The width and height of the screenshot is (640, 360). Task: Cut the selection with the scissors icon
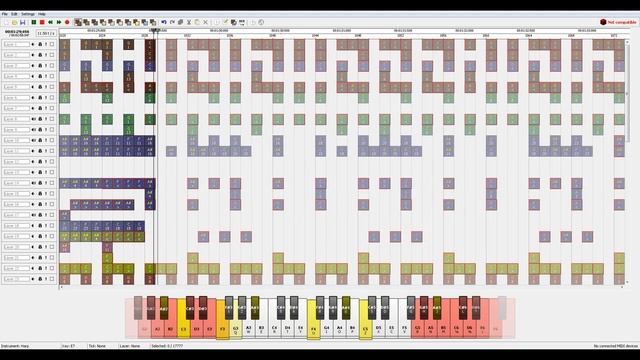[189, 22]
